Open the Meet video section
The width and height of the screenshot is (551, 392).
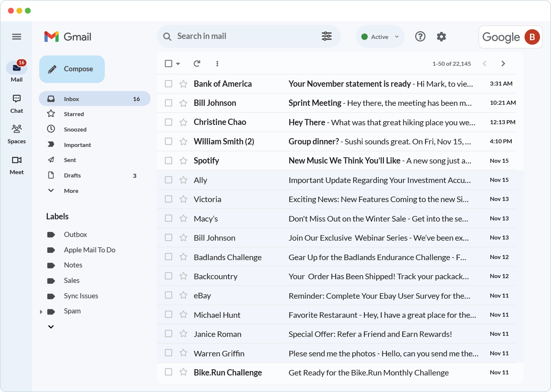[x=17, y=165]
